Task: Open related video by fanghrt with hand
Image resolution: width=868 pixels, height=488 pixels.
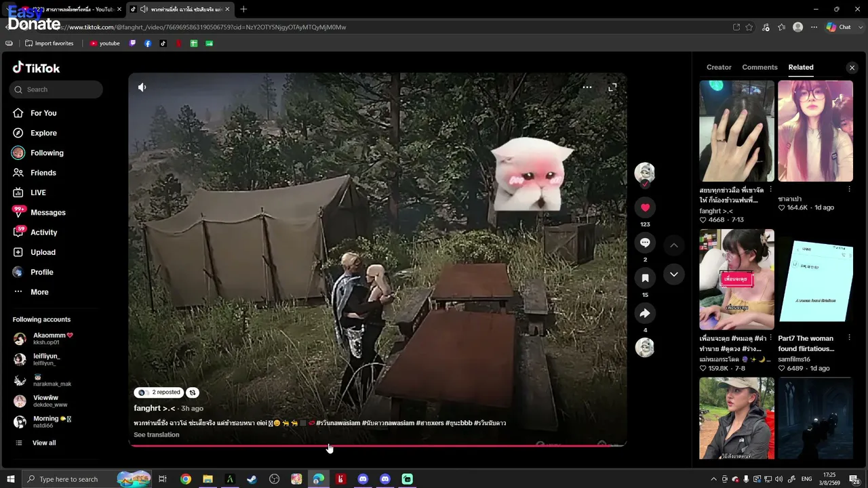Action: click(x=736, y=131)
